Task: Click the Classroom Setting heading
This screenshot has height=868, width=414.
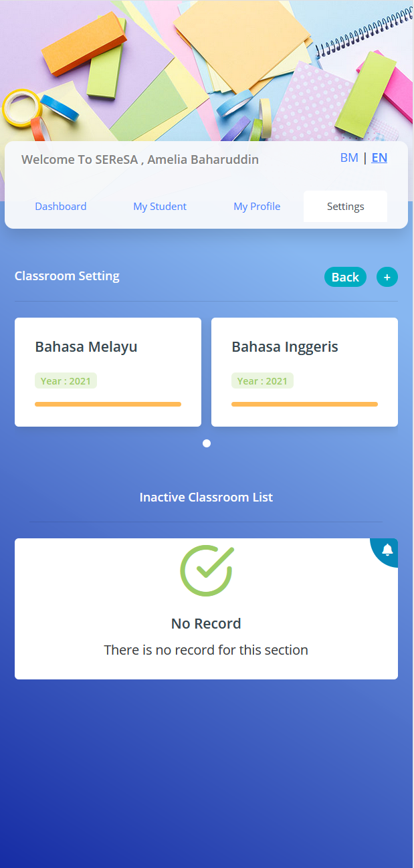Action: [x=67, y=276]
